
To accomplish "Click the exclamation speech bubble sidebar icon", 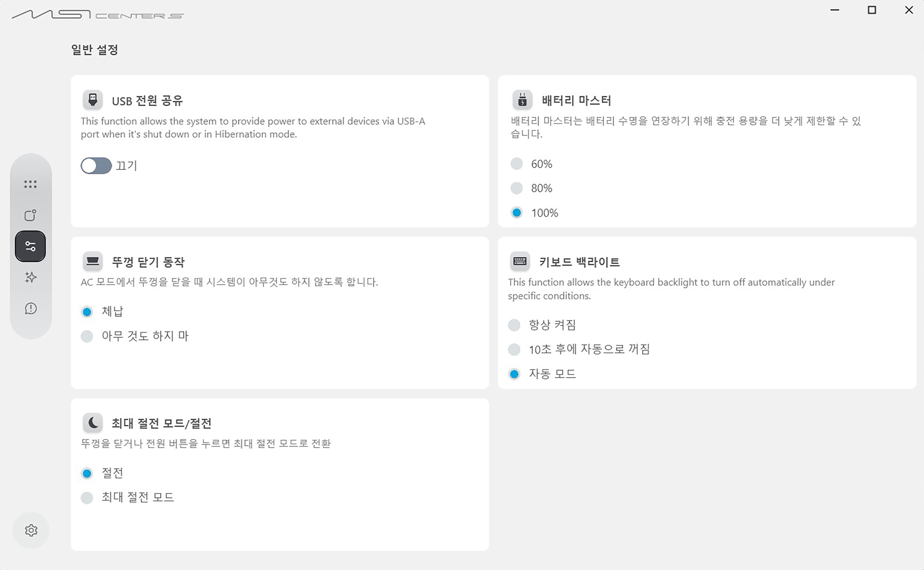I will (x=30, y=308).
